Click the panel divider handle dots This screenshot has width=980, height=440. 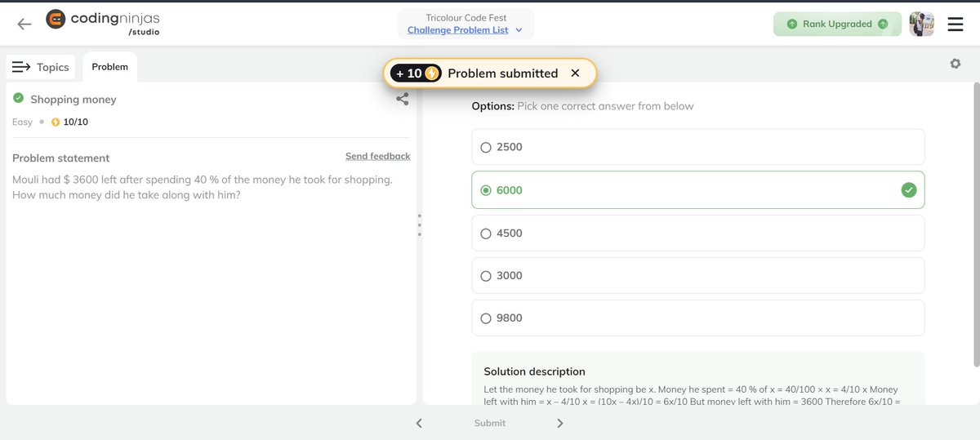(x=420, y=225)
